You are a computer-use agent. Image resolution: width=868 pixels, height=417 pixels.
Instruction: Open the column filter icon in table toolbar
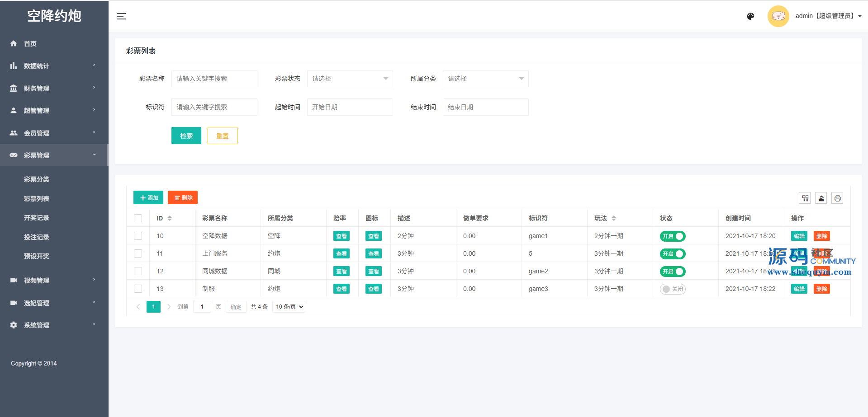click(805, 198)
